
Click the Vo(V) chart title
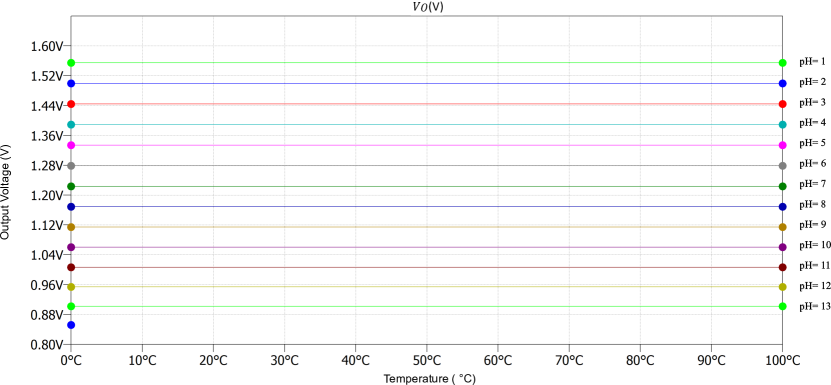tap(427, 6)
